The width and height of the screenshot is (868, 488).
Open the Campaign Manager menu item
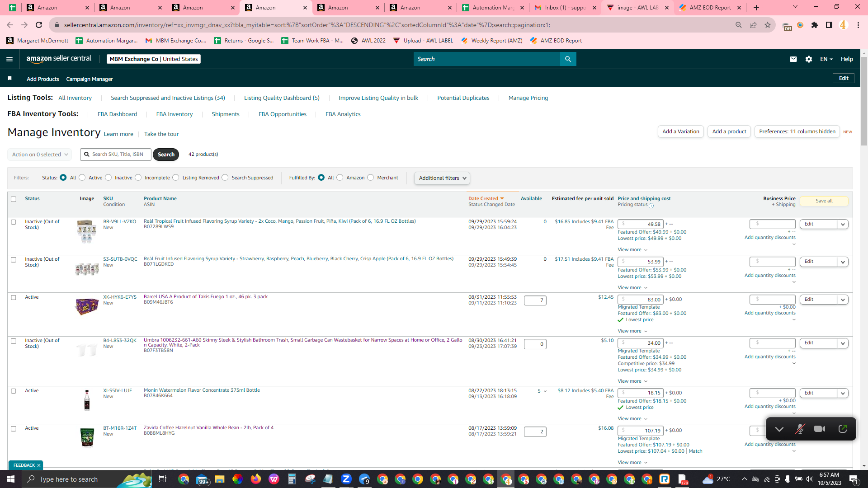[x=90, y=79]
